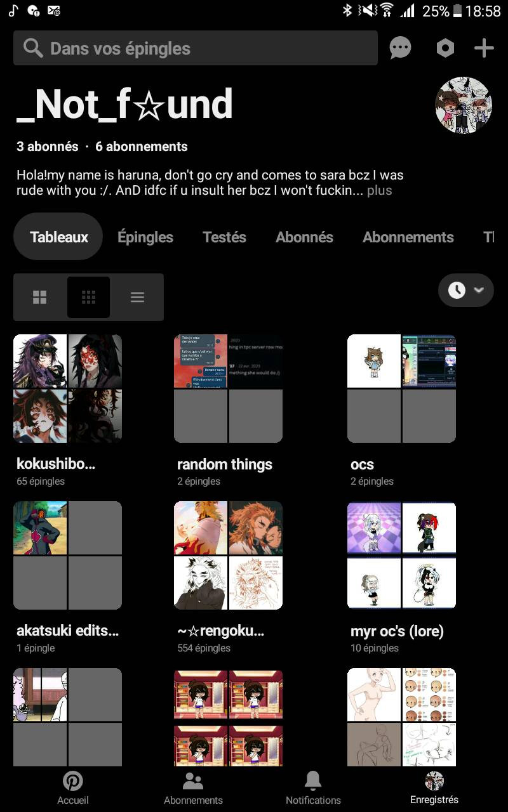The image size is (508, 812).
Task: Tap the Wi-Fi status icon
Action: coord(387,10)
